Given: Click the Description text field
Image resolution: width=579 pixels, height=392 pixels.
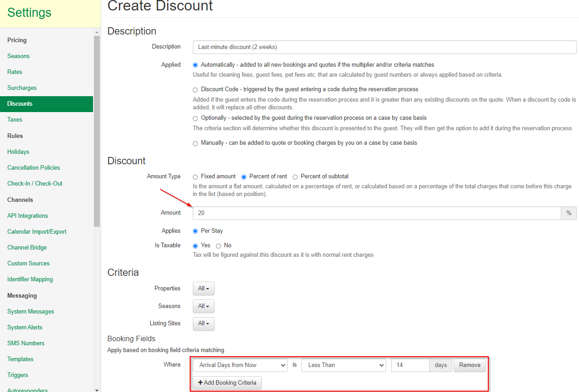Looking at the screenshot, I should [x=384, y=47].
